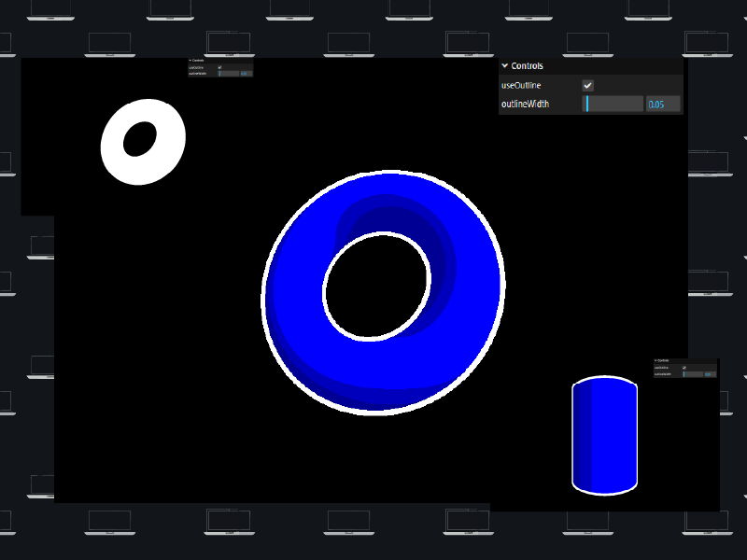Click the value field in tiny panel near white torus

246,73
